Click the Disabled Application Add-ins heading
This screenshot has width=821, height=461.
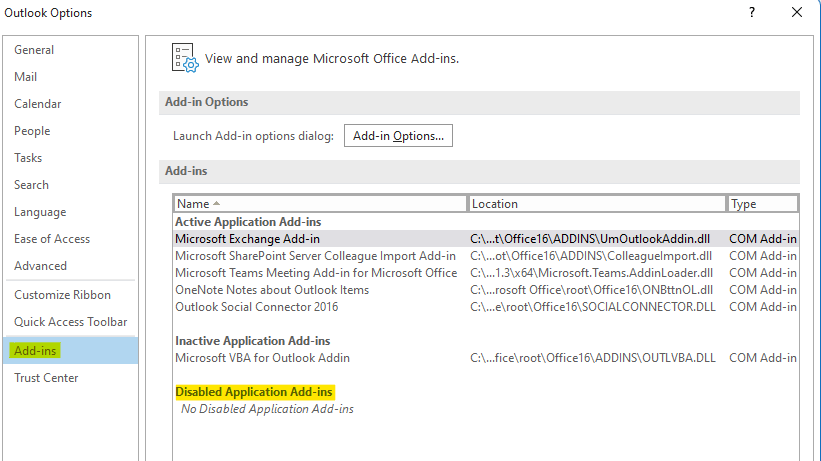[x=254, y=392]
